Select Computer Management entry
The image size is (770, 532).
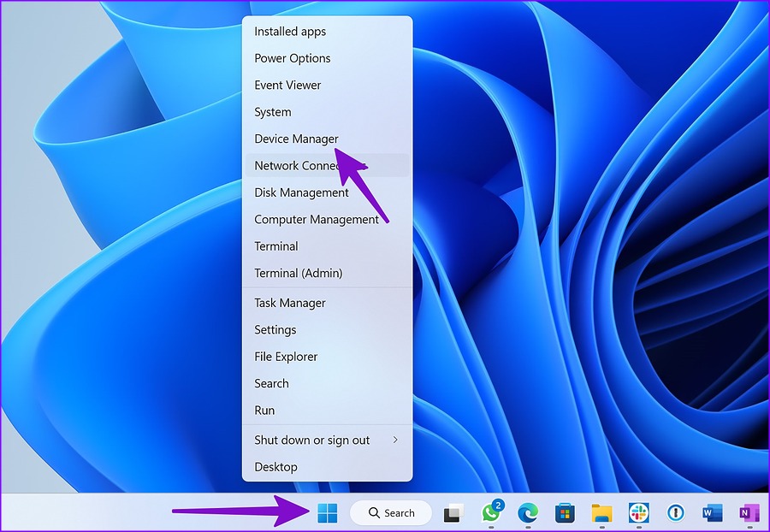pyautogui.click(x=327, y=219)
